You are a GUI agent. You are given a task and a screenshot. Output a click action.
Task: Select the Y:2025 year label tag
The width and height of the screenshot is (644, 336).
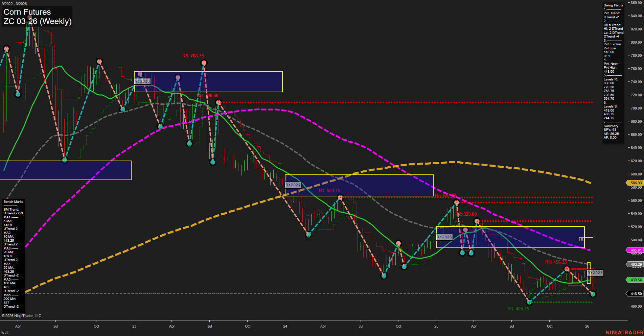[x=444, y=237]
